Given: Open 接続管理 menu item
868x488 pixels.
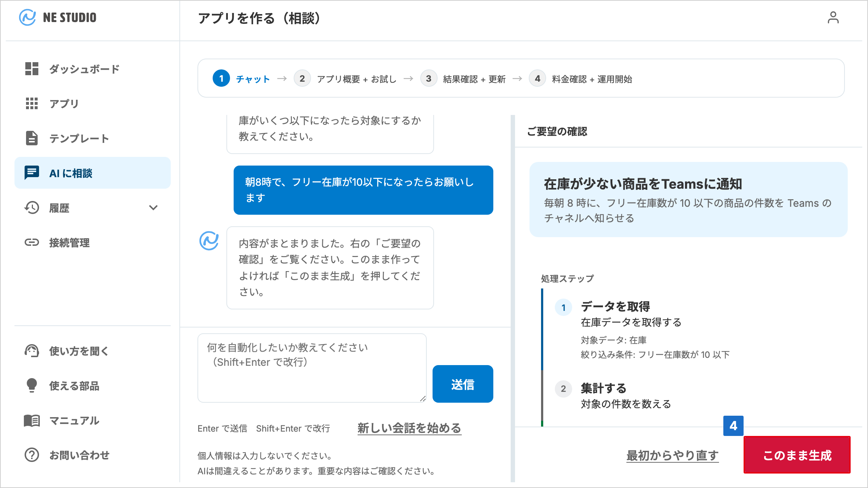Looking at the screenshot, I should 93,242.
